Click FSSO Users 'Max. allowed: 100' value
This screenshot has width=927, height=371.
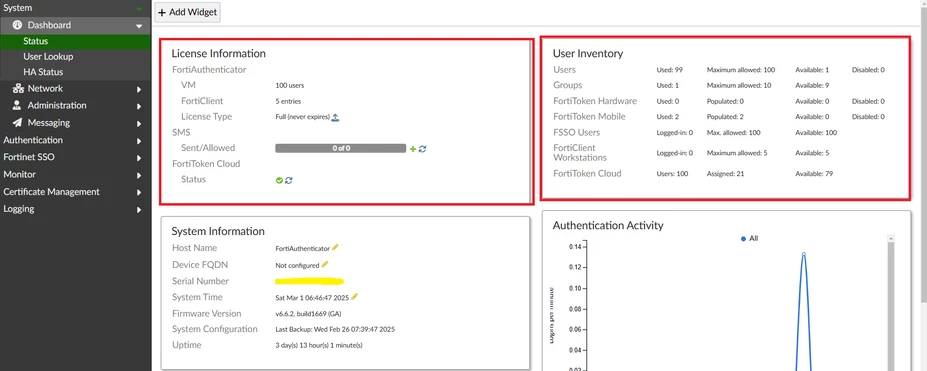pos(733,133)
